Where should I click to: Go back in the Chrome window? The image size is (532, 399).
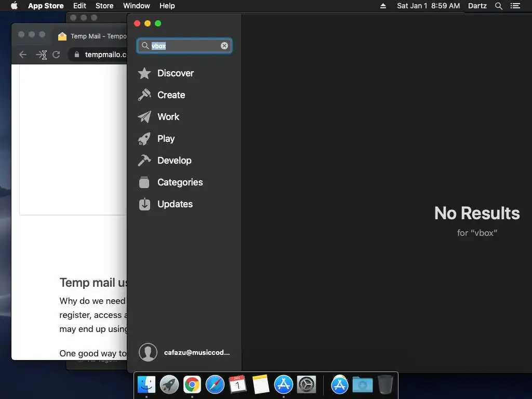click(x=23, y=55)
